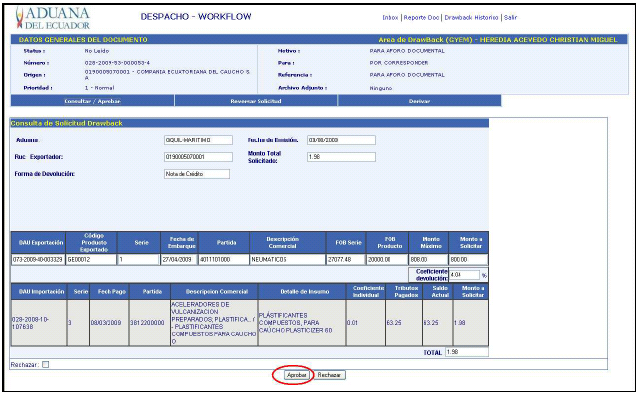The image size is (640, 394).
Task: Click the Fecha de Emisión field
Action: [341, 140]
